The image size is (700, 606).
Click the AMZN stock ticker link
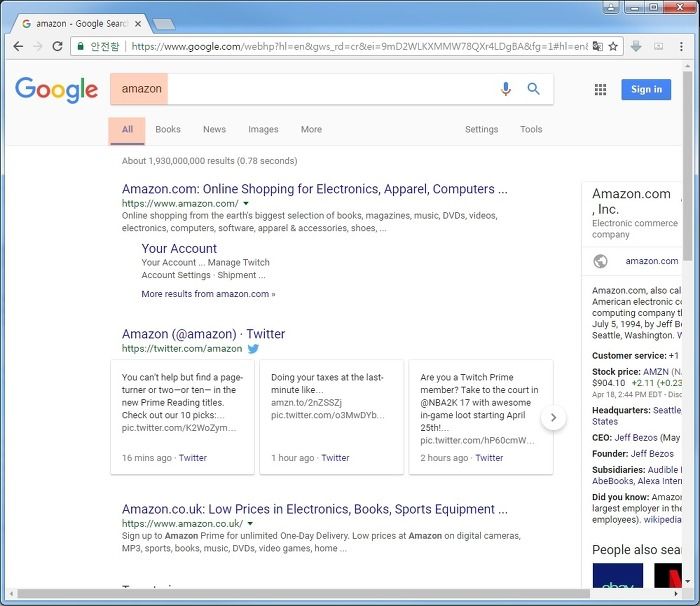pyautogui.click(x=656, y=372)
